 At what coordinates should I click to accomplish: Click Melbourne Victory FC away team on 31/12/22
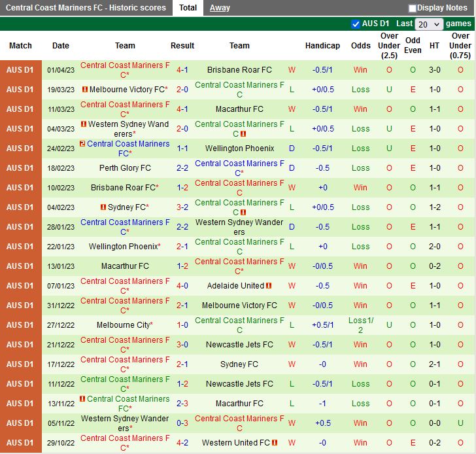[x=239, y=306]
